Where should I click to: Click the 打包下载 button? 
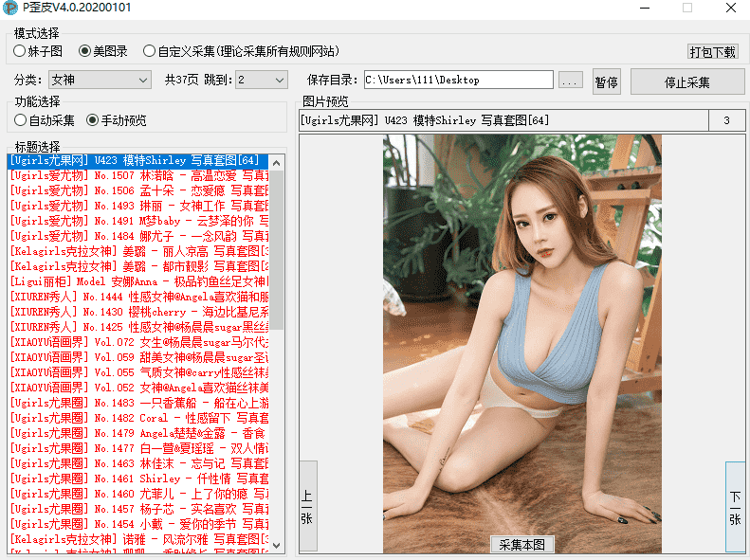pos(713,51)
